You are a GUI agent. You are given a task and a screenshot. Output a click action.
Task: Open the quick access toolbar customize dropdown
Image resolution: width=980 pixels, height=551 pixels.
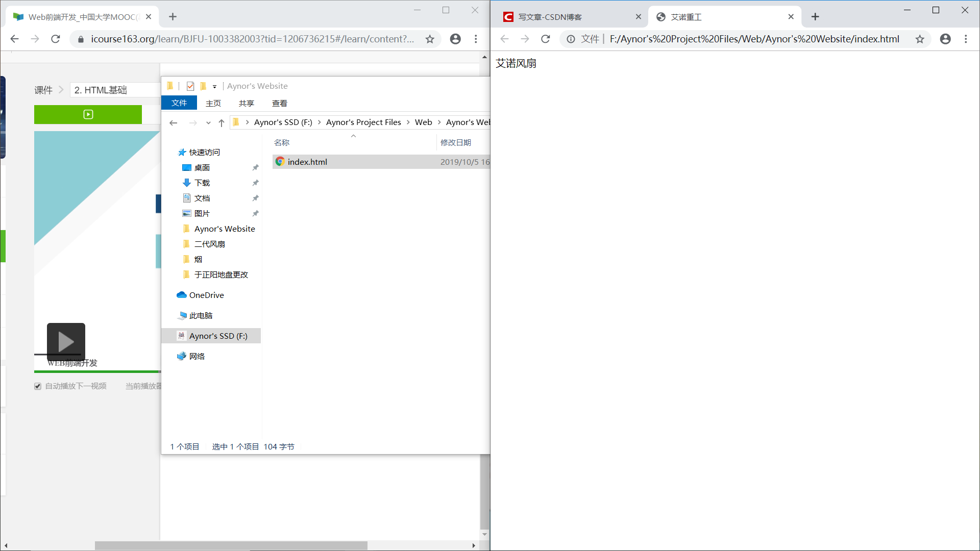pyautogui.click(x=214, y=86)
